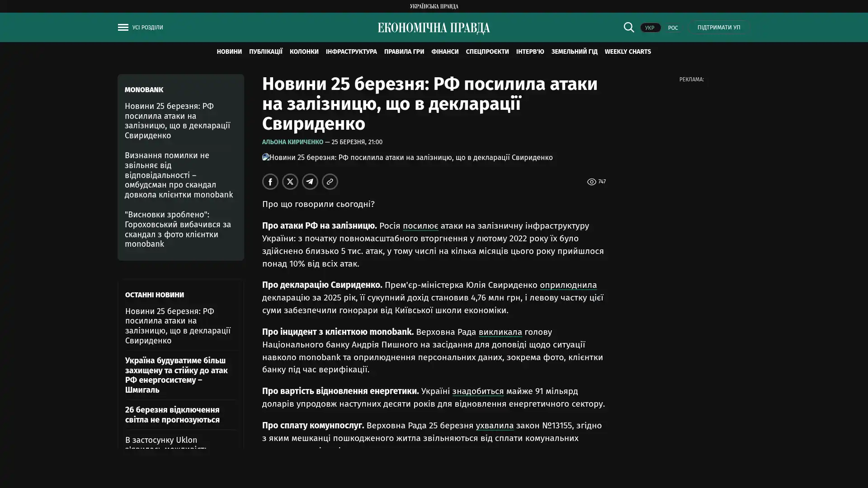Go to the WEEKLY CHARTS section
868x488 pixels.
(x=627, y=52)
